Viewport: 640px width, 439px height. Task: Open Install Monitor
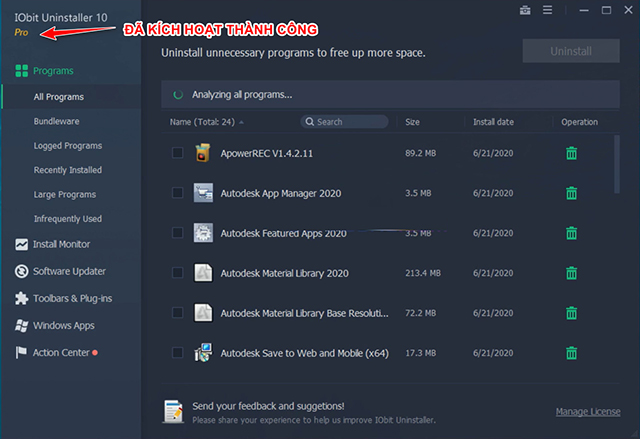(x=61, y=244)
